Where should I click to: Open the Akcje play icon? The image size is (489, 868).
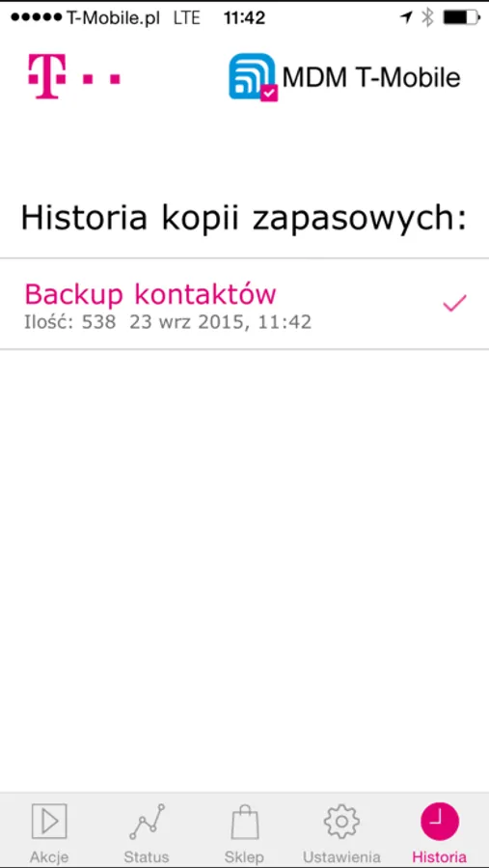(49, 822)
